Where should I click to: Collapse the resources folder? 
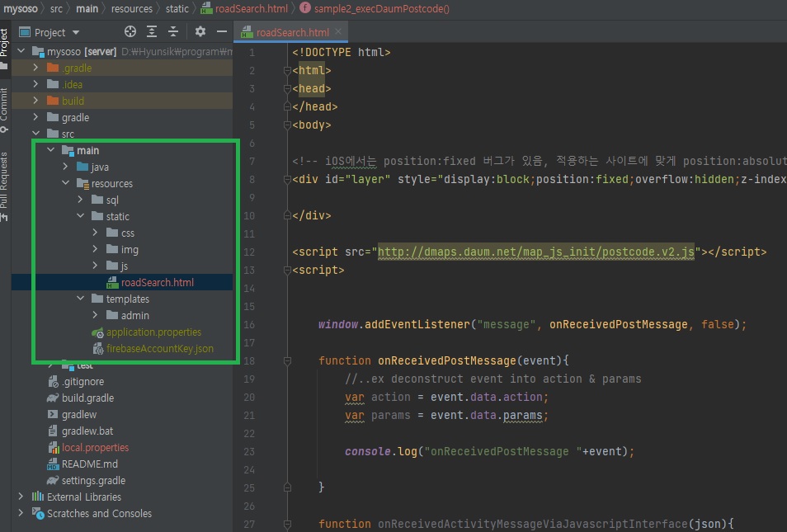66,183
